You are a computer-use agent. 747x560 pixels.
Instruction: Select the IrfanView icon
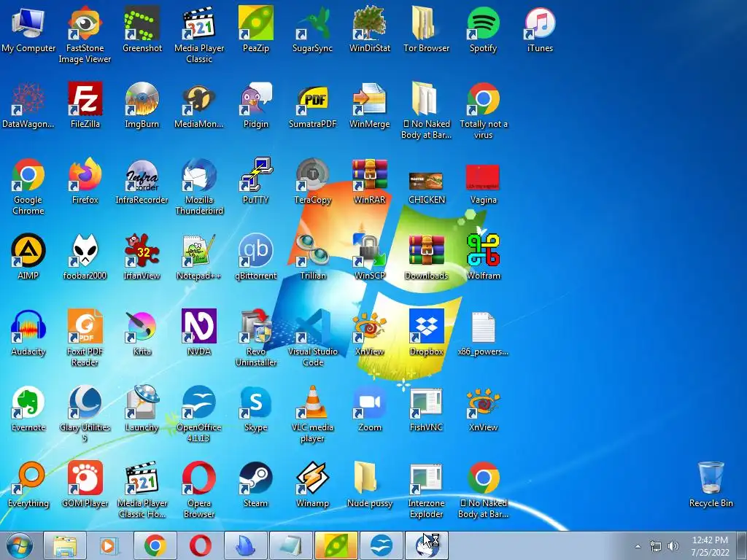point(142,257)
